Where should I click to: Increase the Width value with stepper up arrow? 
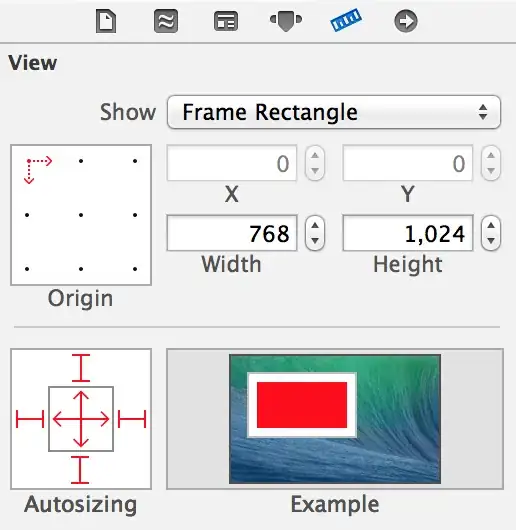pyautogui.click(x=315, y=225)
